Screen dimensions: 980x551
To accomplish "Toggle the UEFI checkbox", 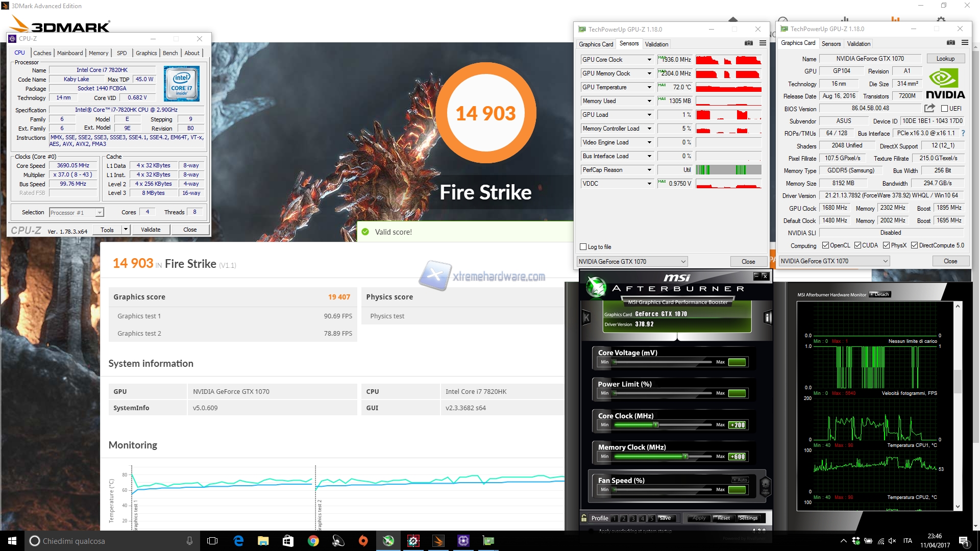I will click(944, 109).
